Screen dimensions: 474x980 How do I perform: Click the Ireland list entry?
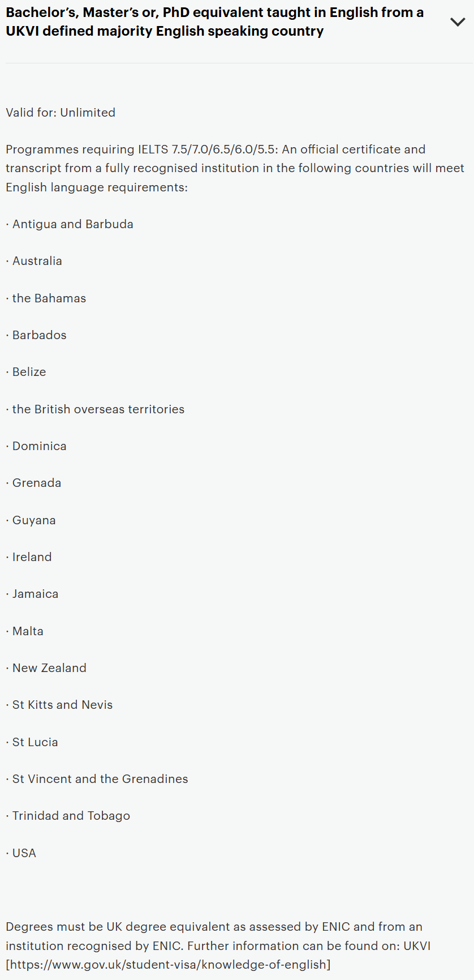pyautogui.click(x=32, y=557)
